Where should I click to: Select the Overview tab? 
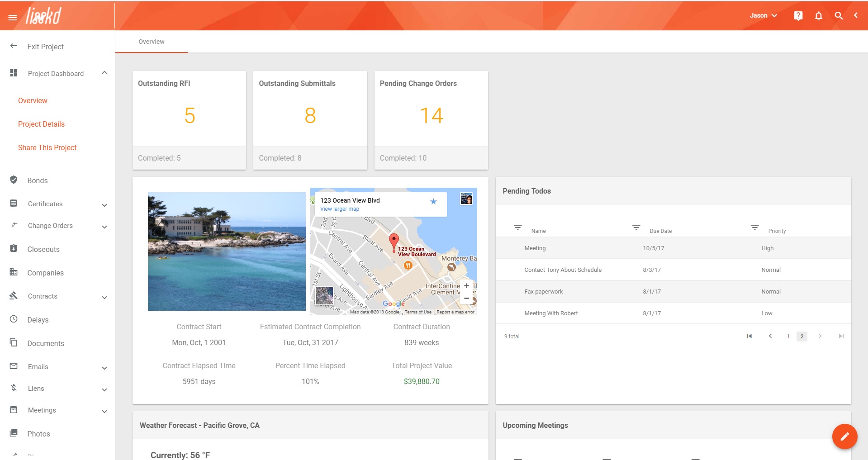click(x=152, y=42)
